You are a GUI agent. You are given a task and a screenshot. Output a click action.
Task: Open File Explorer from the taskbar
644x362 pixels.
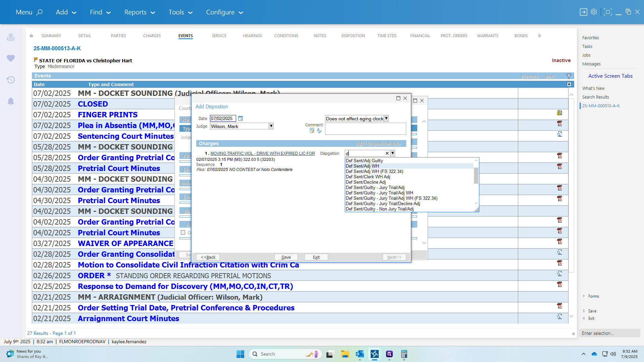point(345,354)
